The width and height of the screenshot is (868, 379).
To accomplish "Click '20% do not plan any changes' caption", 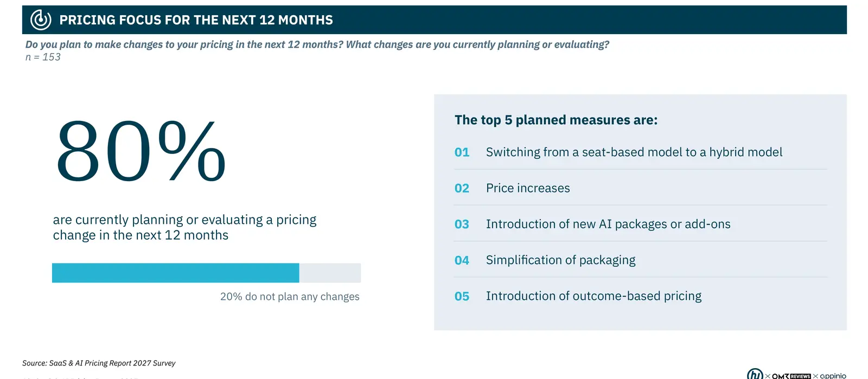I will [x=290, y=297].
